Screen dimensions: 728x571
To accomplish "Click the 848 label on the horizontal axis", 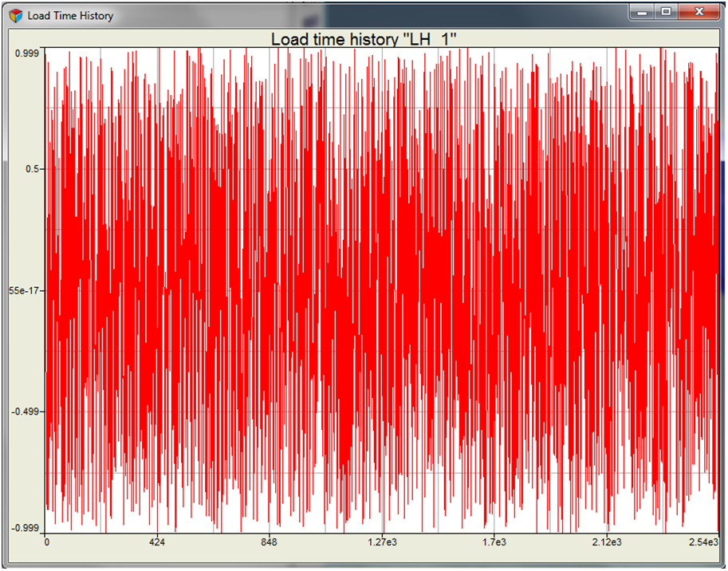I will tap(270, 543).
